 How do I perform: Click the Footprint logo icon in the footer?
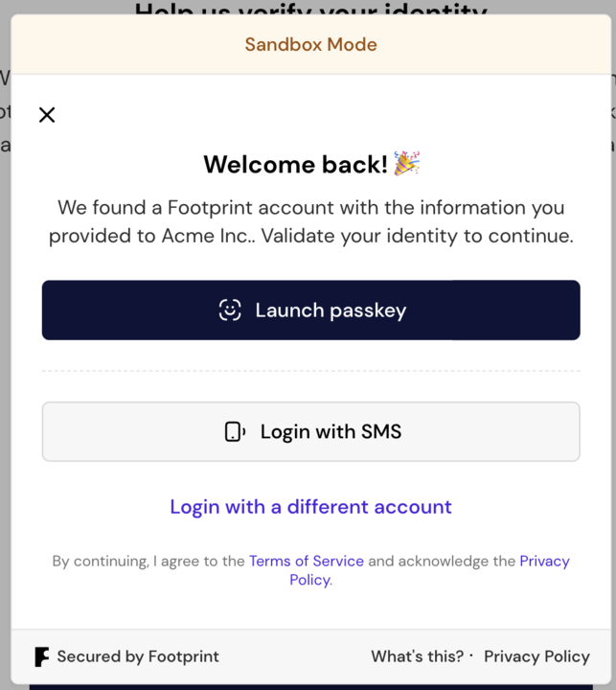point(41,656)
